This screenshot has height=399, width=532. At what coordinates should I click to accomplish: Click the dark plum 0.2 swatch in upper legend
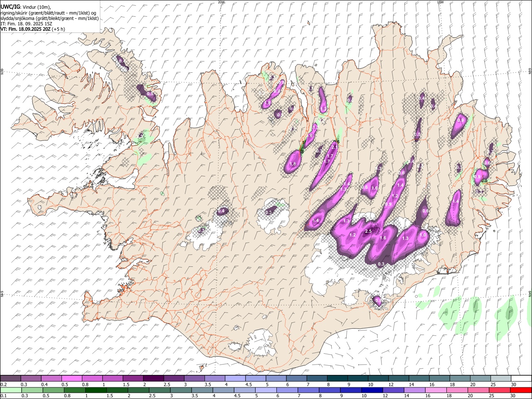click(x=10, y=378)
